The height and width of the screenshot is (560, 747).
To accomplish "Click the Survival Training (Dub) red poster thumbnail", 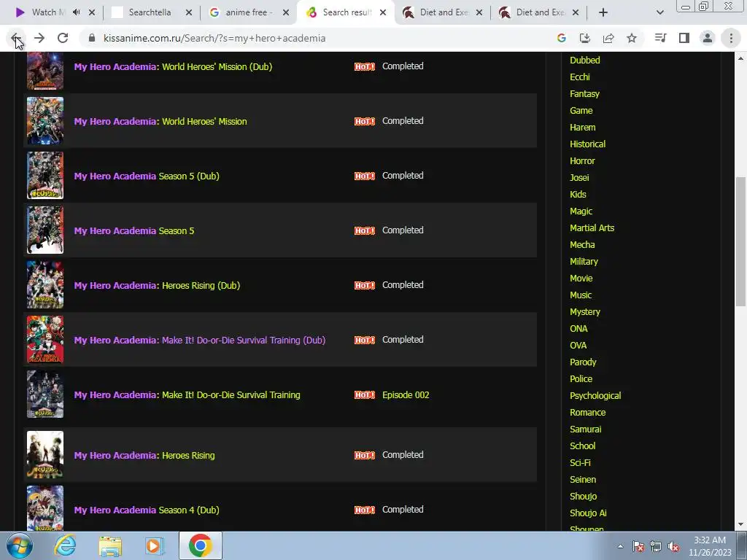I will 45,340.
